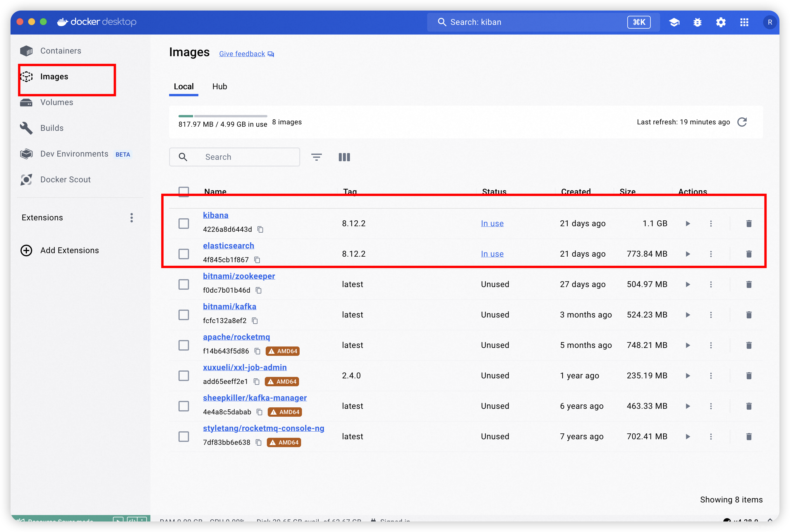Delete the styletang/rocketmq-console-ng image

pos(749,437)
